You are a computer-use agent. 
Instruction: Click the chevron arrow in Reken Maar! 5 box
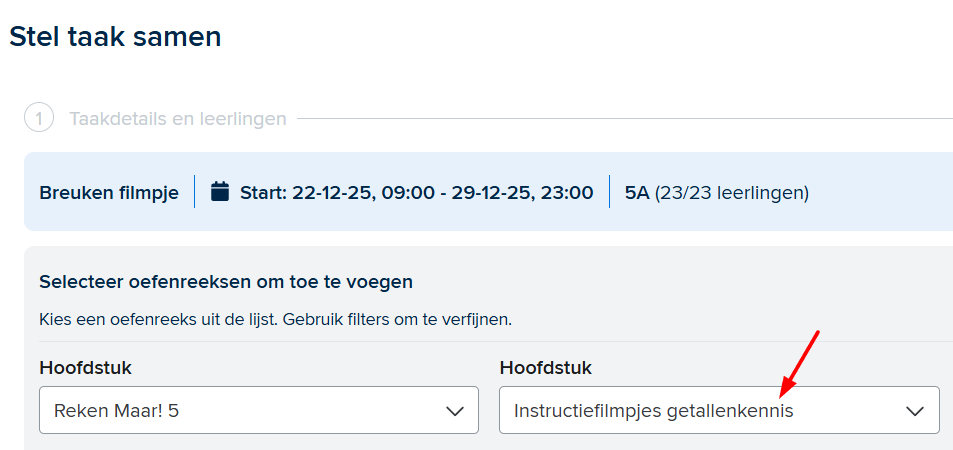(455, 411)
